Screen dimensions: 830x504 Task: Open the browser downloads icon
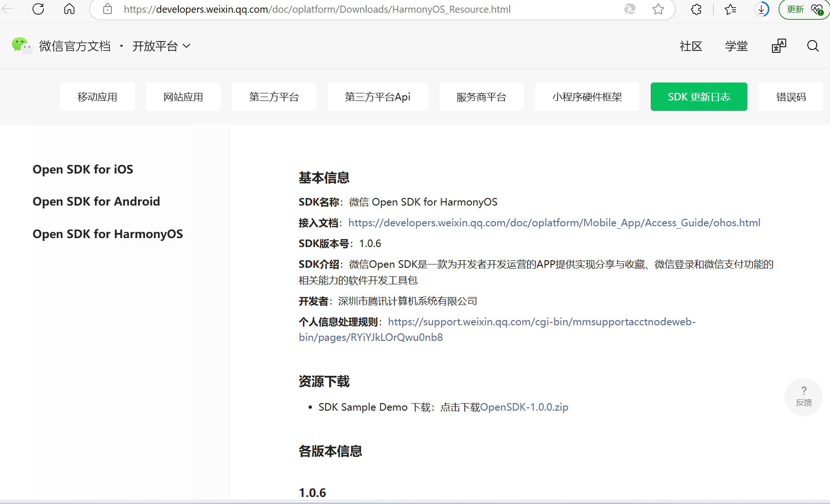tap(762, 9)
